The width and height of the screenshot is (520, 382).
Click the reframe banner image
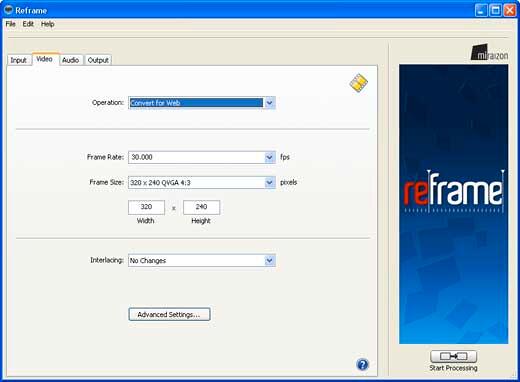tap(454, 204)
